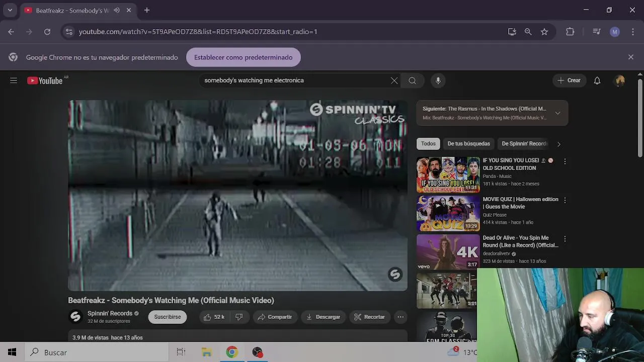Image resolution: width=644 pixels, height=362 pixels.
Task: Click the Spinnin' watermark logo in the video
Action: [x=395, y=274]
